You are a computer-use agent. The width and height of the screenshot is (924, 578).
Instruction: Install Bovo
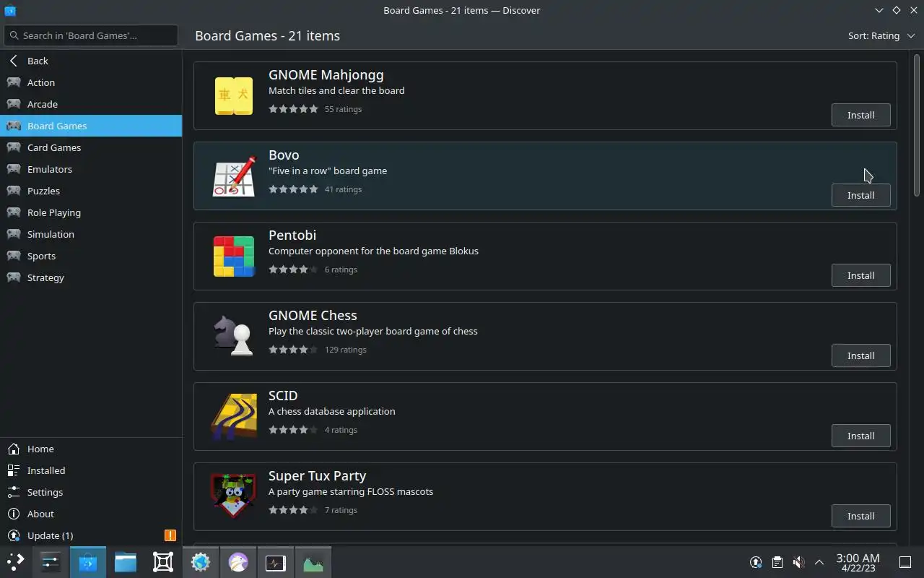coord(860,195)
